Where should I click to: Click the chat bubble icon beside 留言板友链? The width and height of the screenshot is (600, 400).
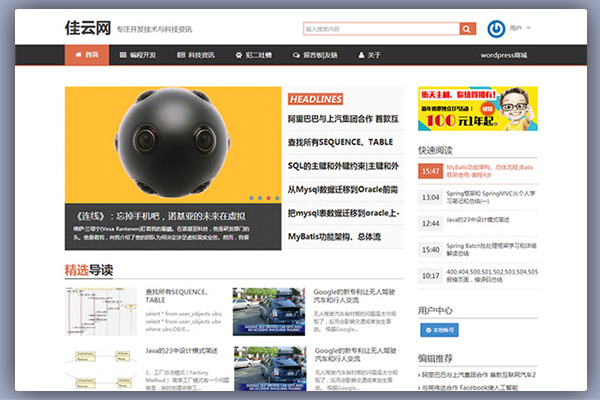tap(296, 56)
